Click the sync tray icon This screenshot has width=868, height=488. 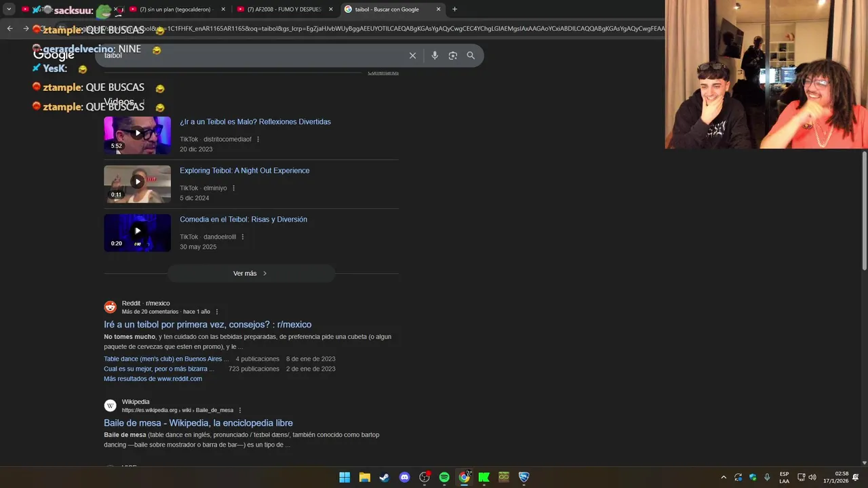[x=738, y=477]
